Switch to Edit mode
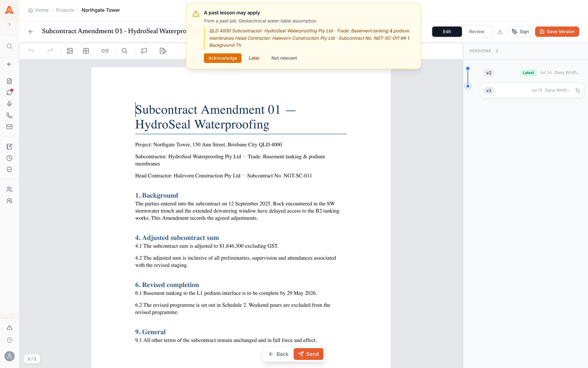Screen dimensions: 588x368 (447, 32)
